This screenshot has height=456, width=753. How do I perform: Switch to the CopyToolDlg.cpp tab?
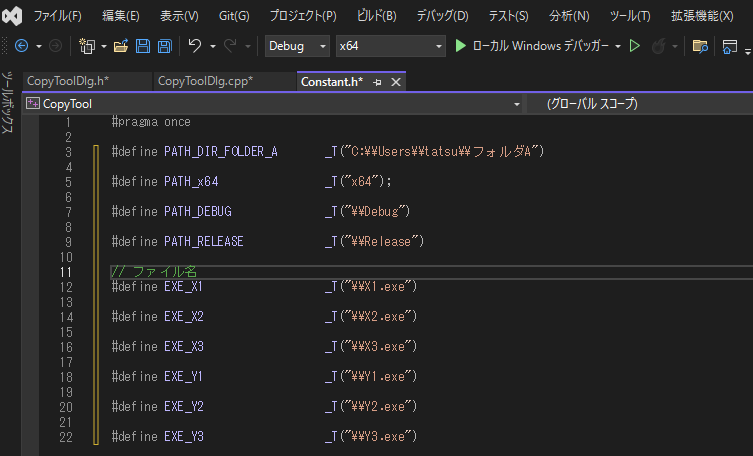pos(205,82)
